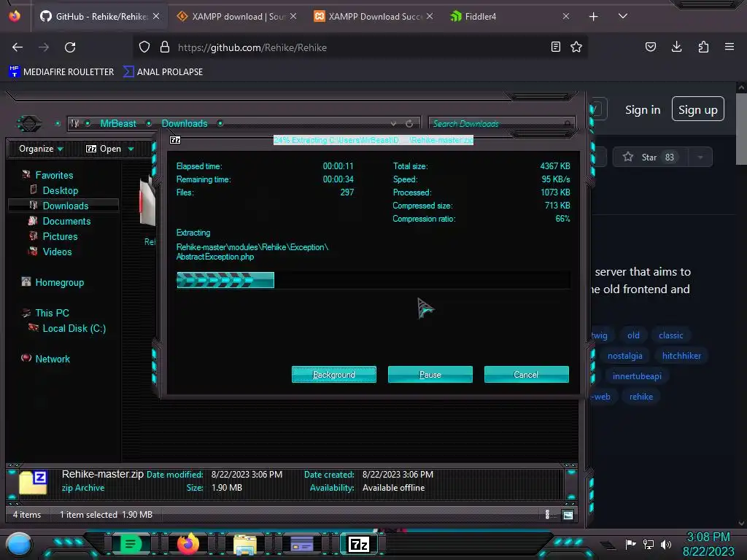
Task: Expand the Open button dropdown arrow
Action: (131, 149)
